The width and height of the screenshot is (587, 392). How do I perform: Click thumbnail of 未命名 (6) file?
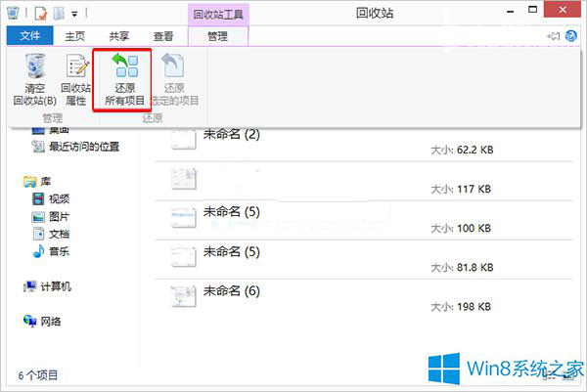(x=184, y=296)
